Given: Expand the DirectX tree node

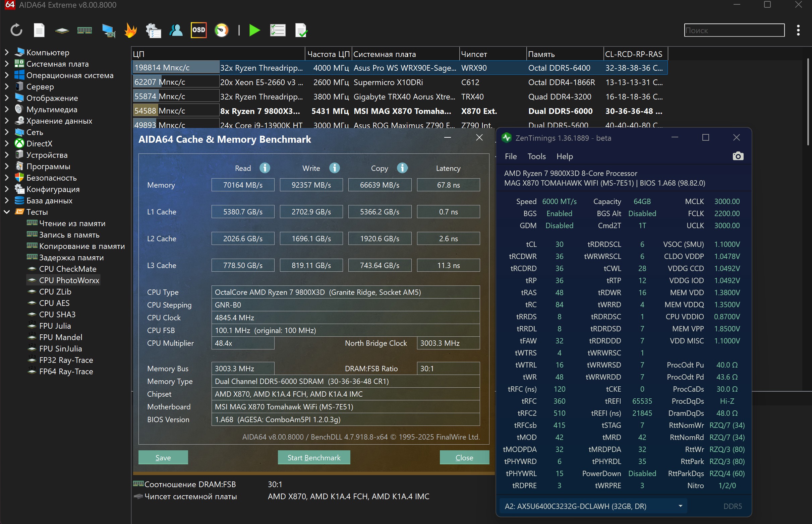Looking at the screenshot, I should pos(7,144).
